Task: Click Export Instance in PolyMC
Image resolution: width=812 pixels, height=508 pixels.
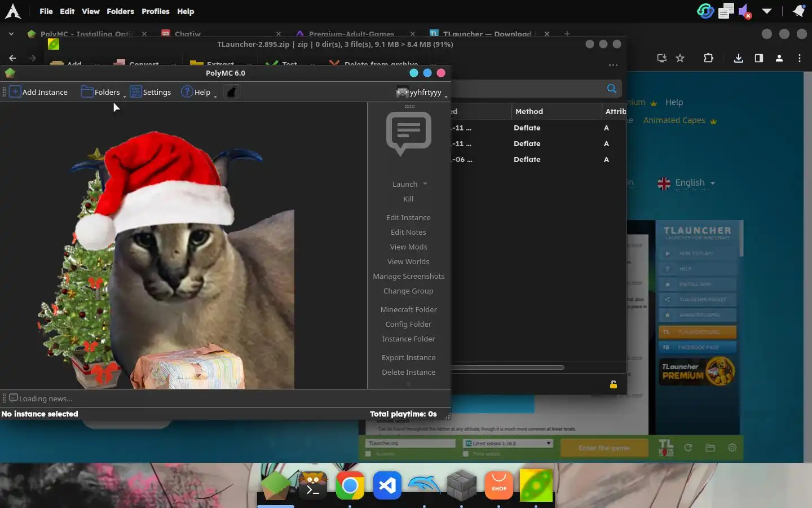Action: tap(408, 357)
